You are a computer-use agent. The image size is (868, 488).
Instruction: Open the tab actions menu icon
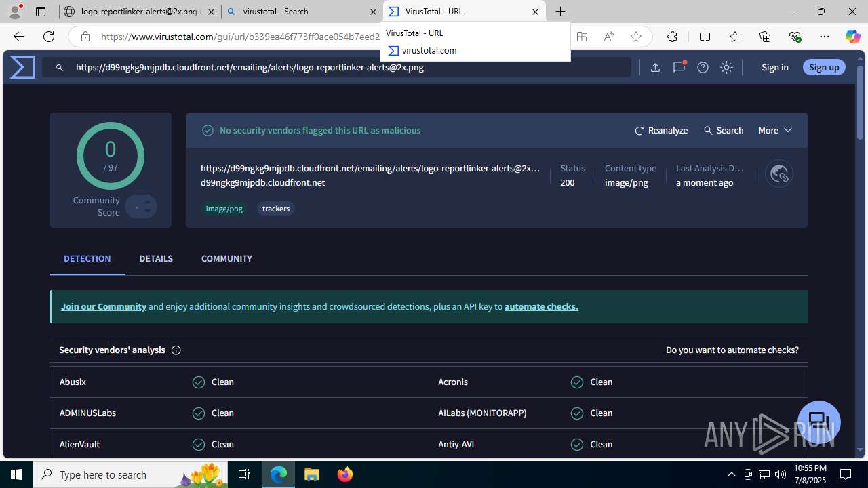coord(41,12)
